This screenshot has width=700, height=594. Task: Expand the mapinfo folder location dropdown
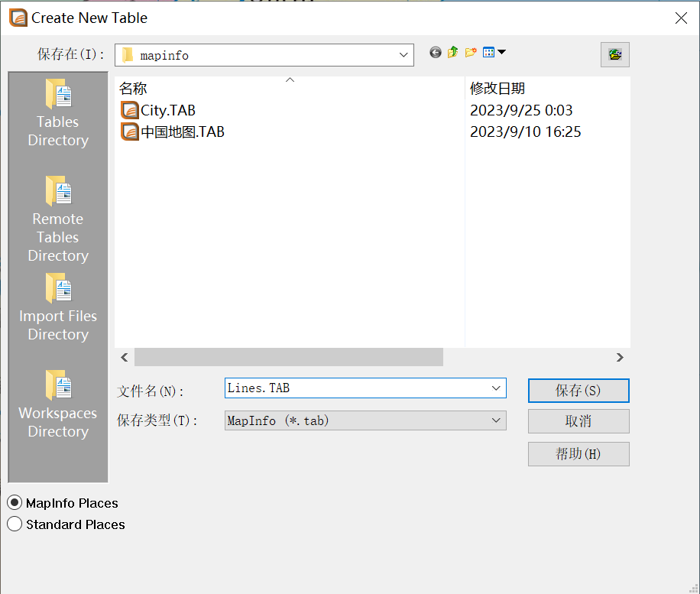403,55
